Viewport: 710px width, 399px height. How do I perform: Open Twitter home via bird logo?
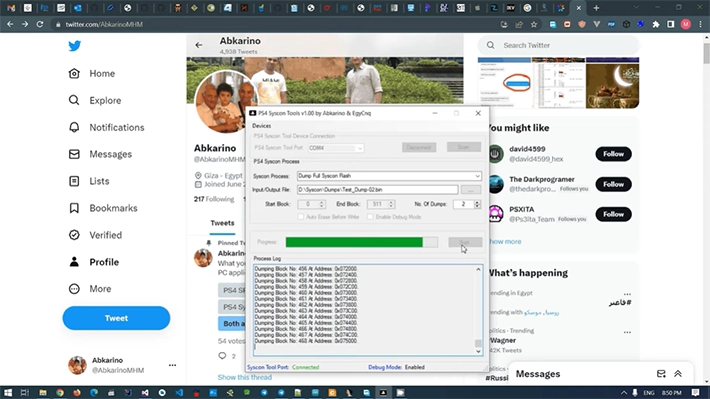point(75,46)
